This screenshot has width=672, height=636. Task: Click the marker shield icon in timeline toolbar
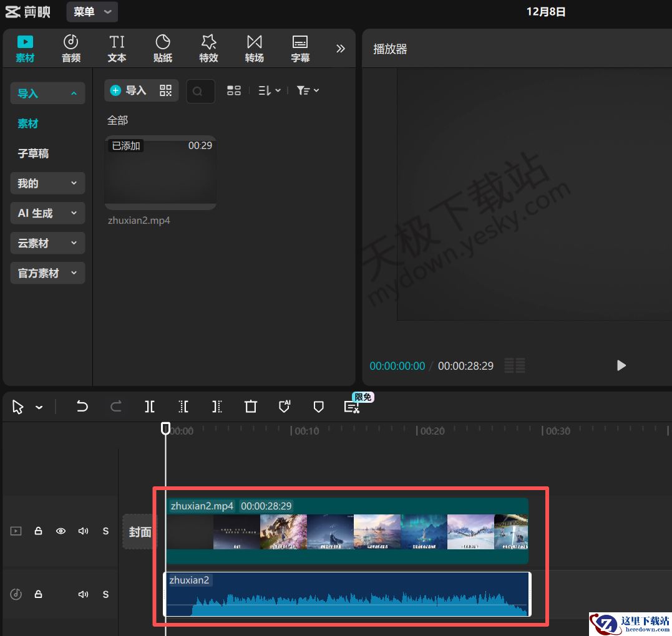tap(318, 407)
